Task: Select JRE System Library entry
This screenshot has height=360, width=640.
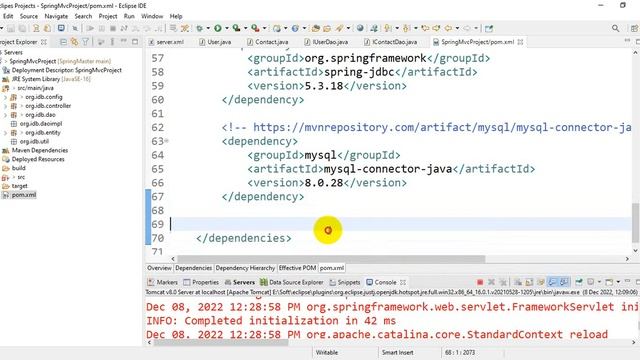Action: (51, 79)
